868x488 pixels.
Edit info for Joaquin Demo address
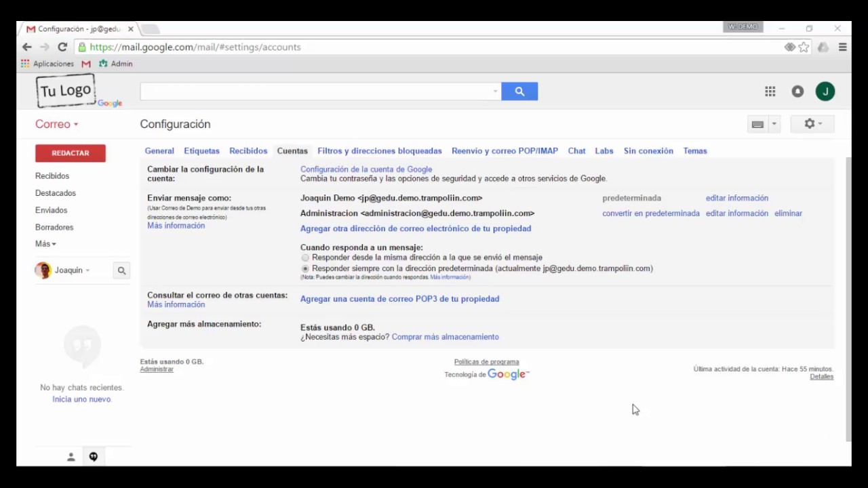click(x=737, y=198)
